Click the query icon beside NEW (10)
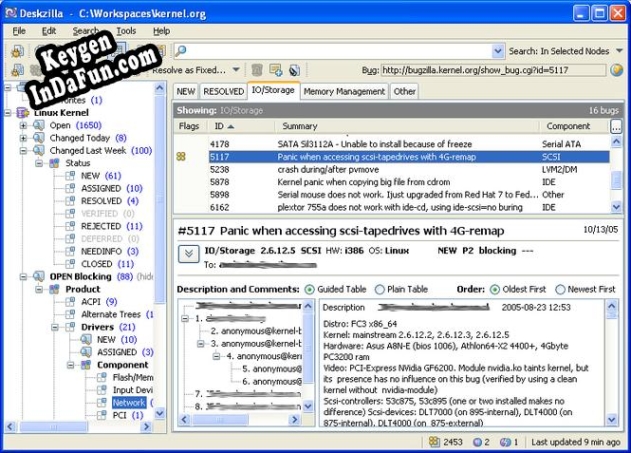 pos(86,339)
